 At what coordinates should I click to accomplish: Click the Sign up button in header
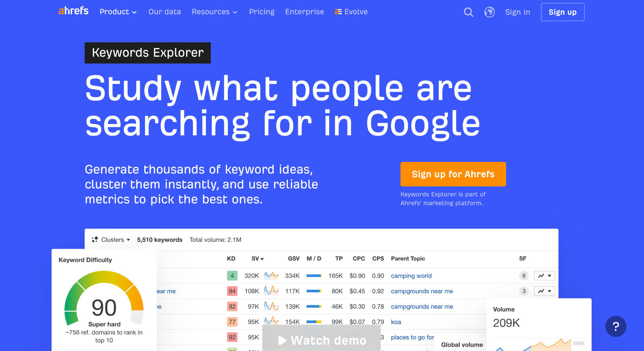(562, 12)
